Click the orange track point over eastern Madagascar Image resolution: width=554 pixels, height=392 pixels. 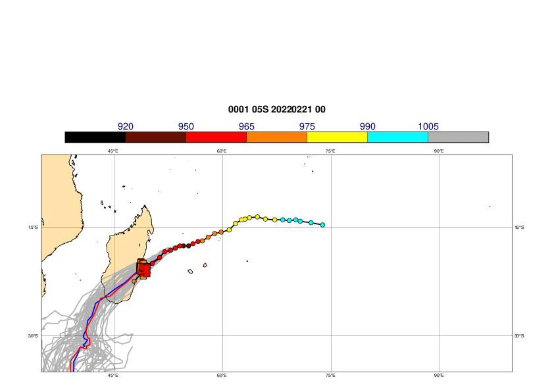pos(134,282)
